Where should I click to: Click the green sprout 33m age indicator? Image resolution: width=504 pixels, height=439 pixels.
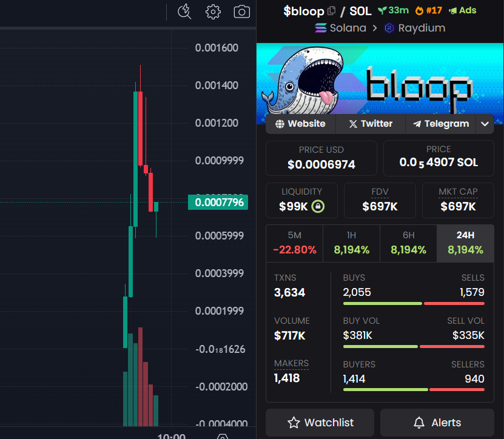click(393, 10)
